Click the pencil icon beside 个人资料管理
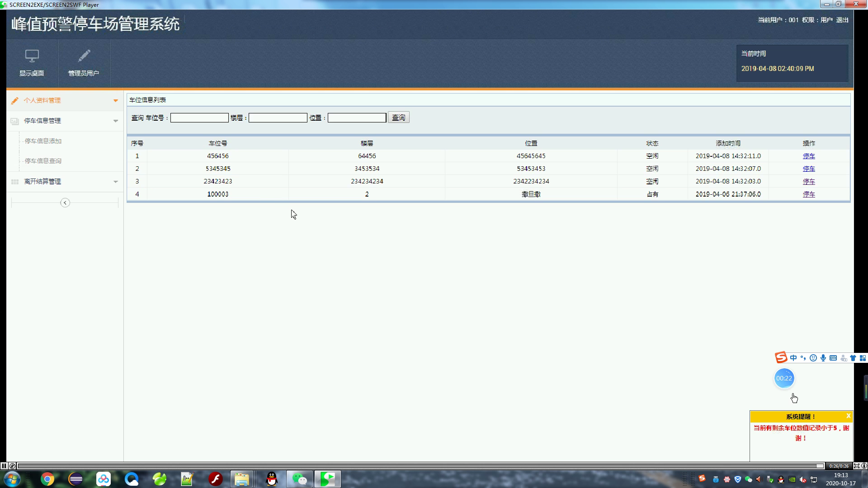 (x=15, y=100)
